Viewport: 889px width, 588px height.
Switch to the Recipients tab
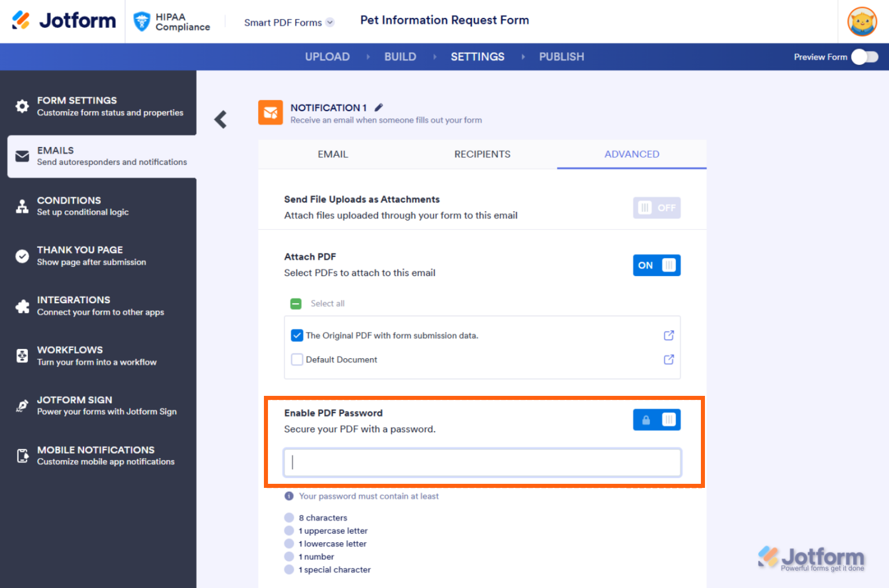pyautogui.click(x=482, y=154)
